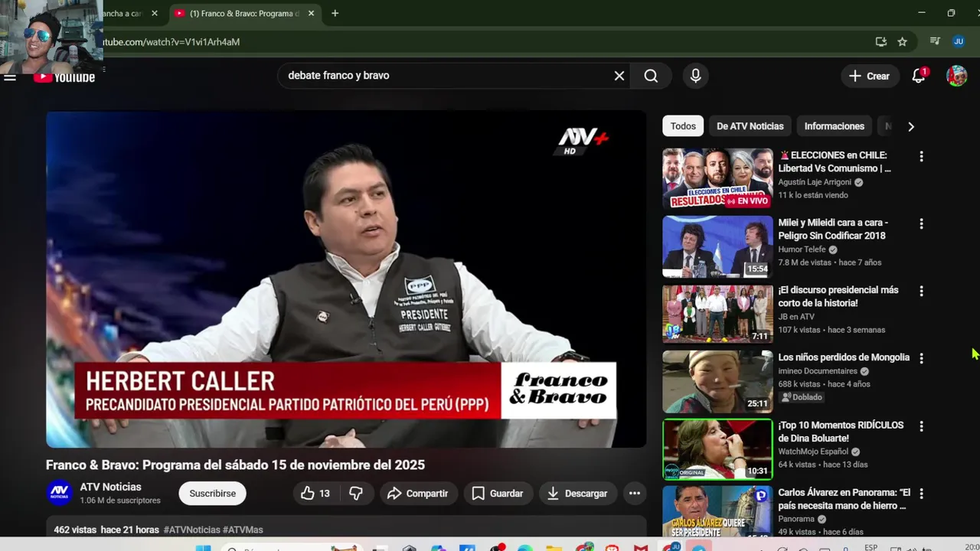Open the Chrome profile JU icon
The image size is (980, 551).
coord(959,41)
